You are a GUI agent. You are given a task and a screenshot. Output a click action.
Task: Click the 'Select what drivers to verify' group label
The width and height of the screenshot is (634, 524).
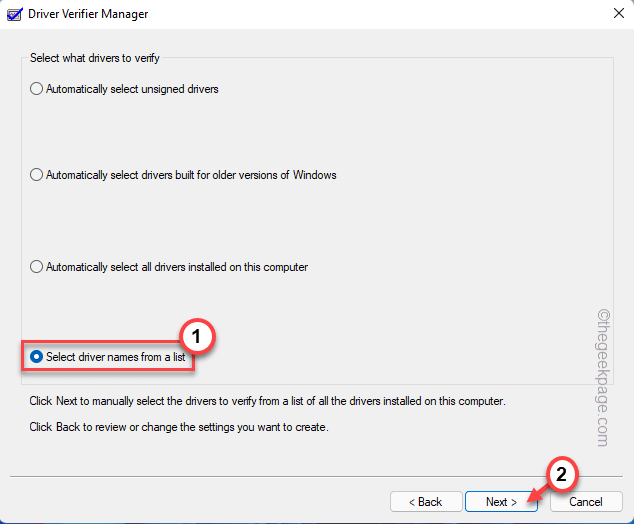click(x=97, y=59)
